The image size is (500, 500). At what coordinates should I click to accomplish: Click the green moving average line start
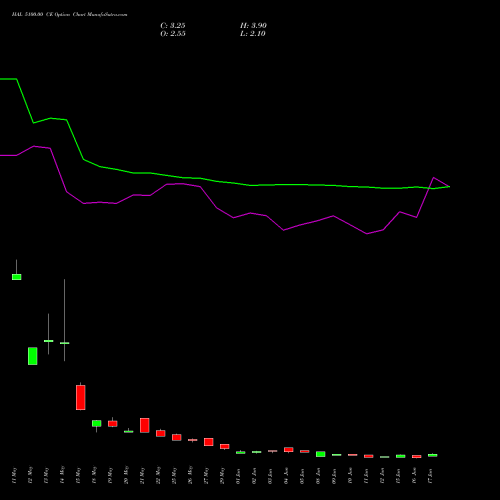click(x=8, y=79)
